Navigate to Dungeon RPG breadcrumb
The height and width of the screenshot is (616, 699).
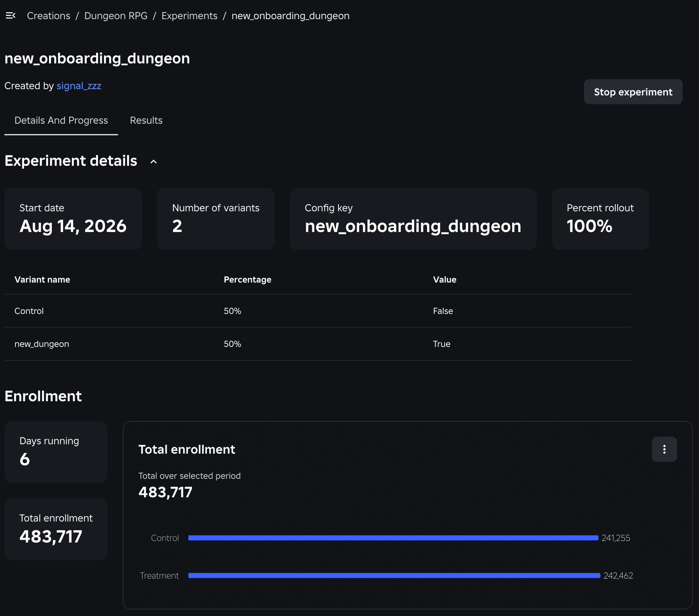[x=116, y=16]
